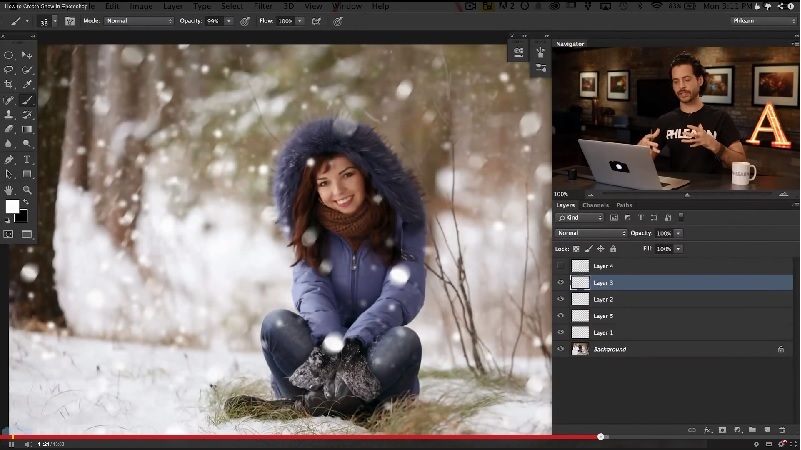Select the Pen tool

tap(9, 159)
